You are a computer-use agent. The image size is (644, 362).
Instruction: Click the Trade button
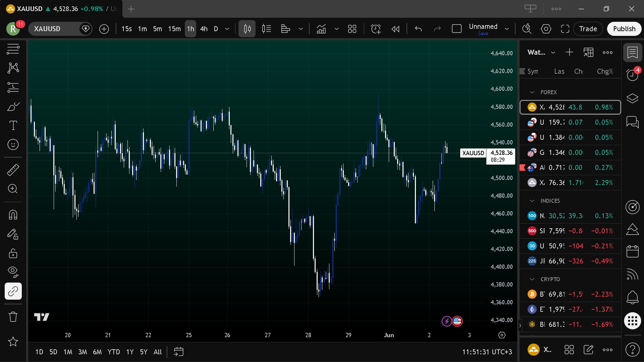click(x=588, y=29)
